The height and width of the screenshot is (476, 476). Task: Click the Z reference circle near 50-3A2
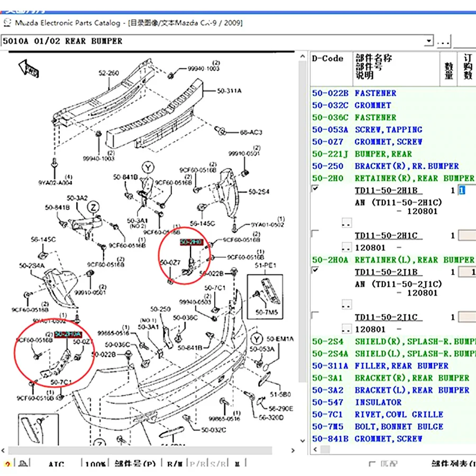[x=93, y=207]
